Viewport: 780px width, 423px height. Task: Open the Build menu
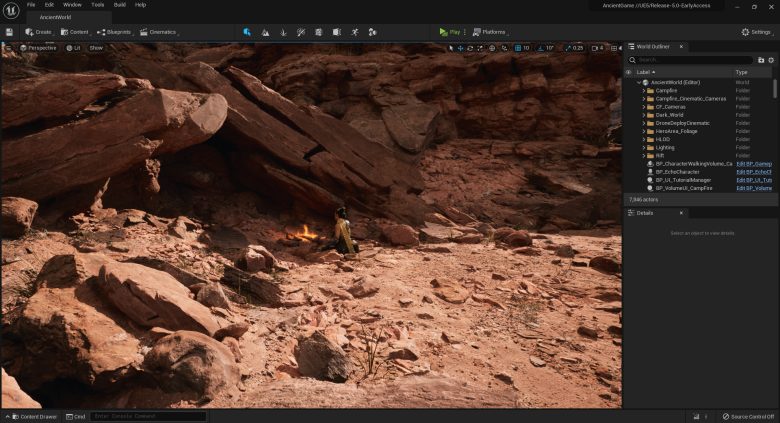click(120, 5)
